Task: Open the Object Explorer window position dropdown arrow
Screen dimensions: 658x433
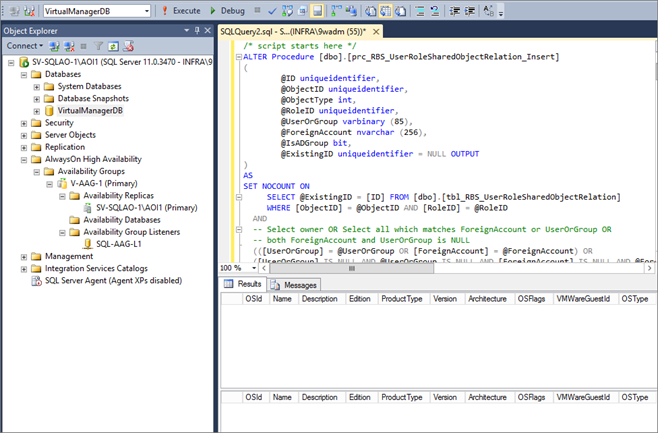Action: 187,30
